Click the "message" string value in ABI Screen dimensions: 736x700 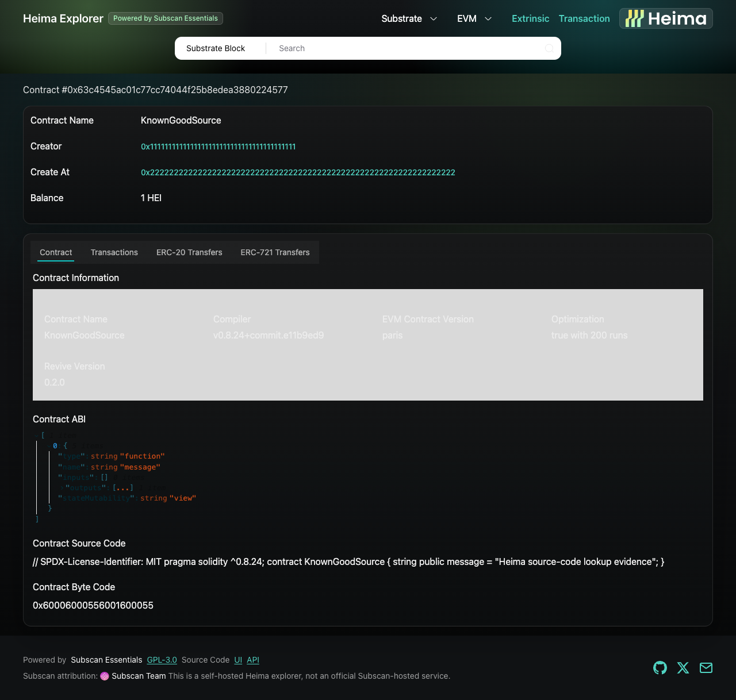tap(140, 467)
